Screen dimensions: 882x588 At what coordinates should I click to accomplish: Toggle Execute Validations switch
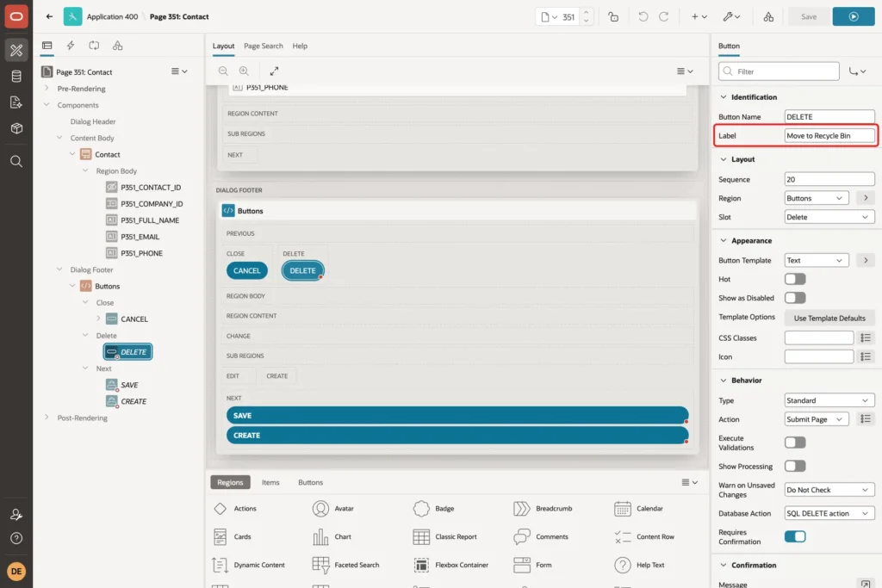click(795, 443)
